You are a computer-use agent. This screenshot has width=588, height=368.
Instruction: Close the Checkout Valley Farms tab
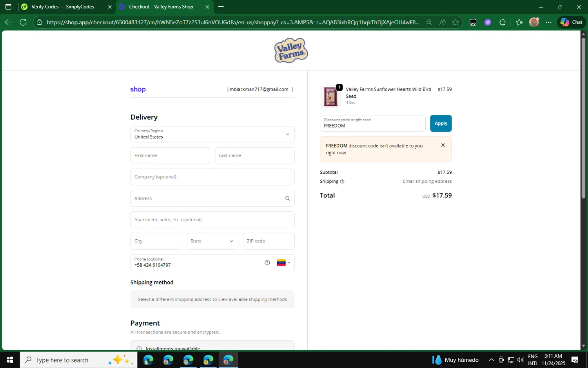point(207,7)
